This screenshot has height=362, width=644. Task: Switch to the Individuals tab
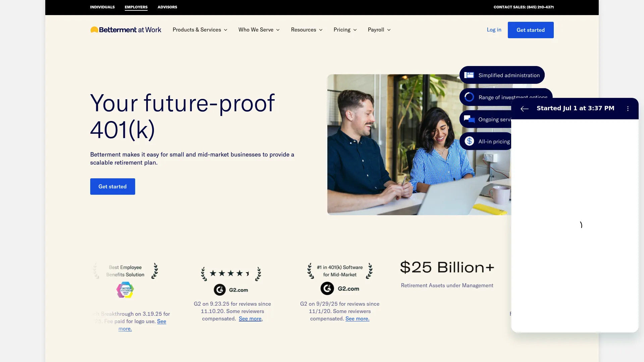[102, 7]
